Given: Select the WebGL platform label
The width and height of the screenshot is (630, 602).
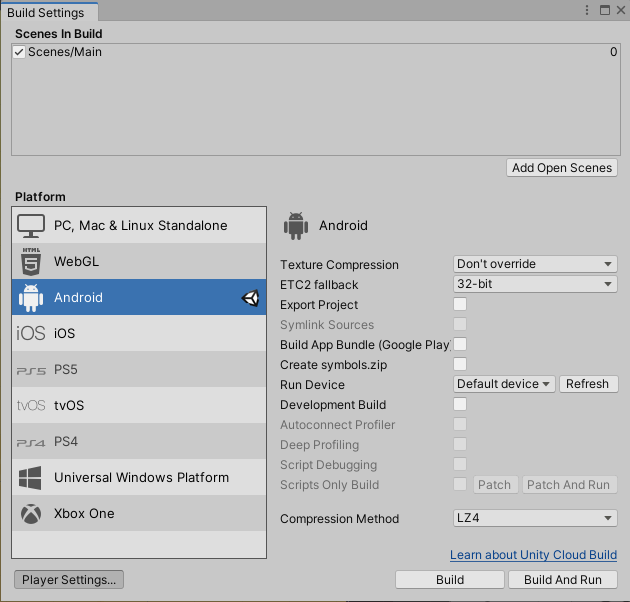Looking at the screenshot, I should pos(76,262).
